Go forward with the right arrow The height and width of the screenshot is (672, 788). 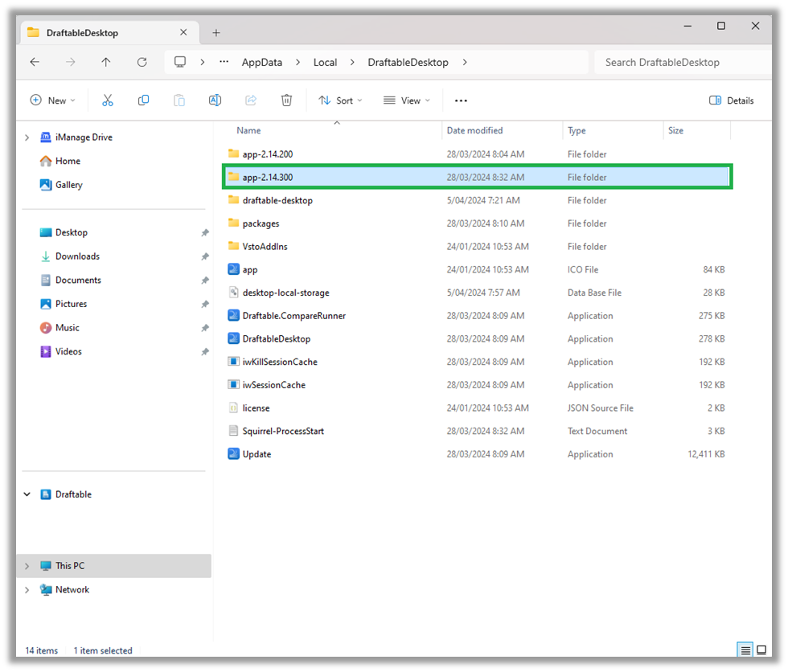tap(71, 62)
